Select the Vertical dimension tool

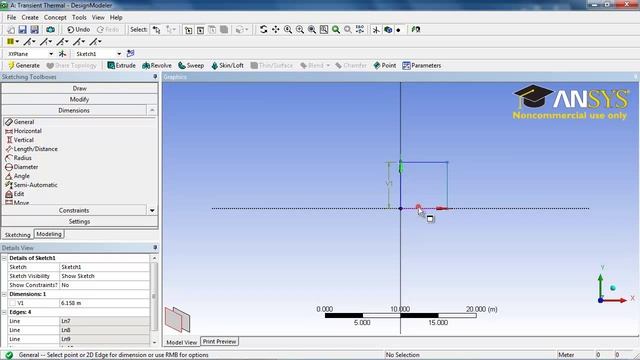click(x=20, y=140)
